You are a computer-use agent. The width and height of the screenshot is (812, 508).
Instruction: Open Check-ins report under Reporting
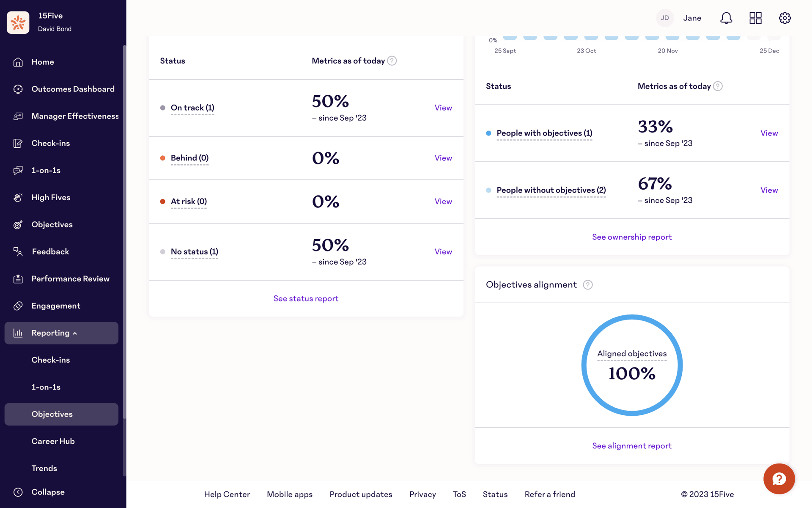[51, 360]
